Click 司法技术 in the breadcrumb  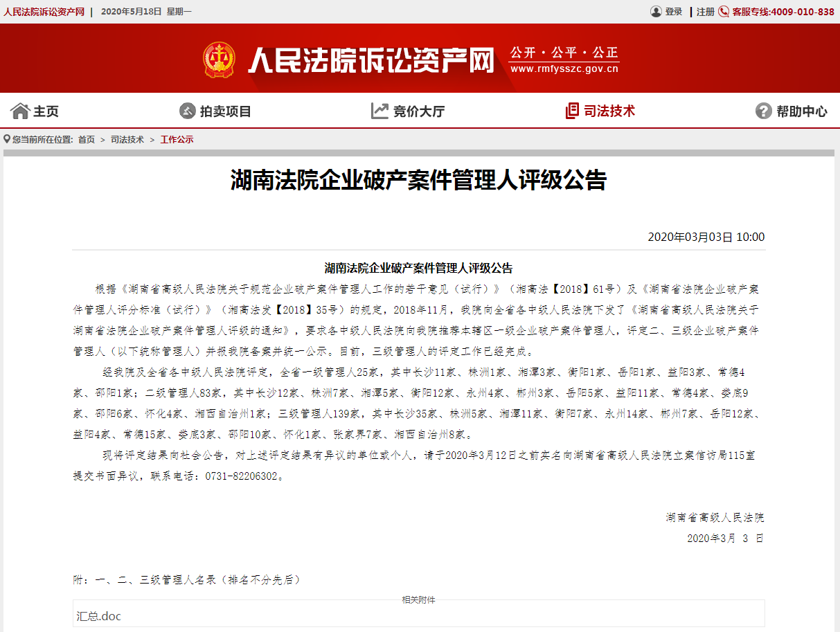[127, 139]
